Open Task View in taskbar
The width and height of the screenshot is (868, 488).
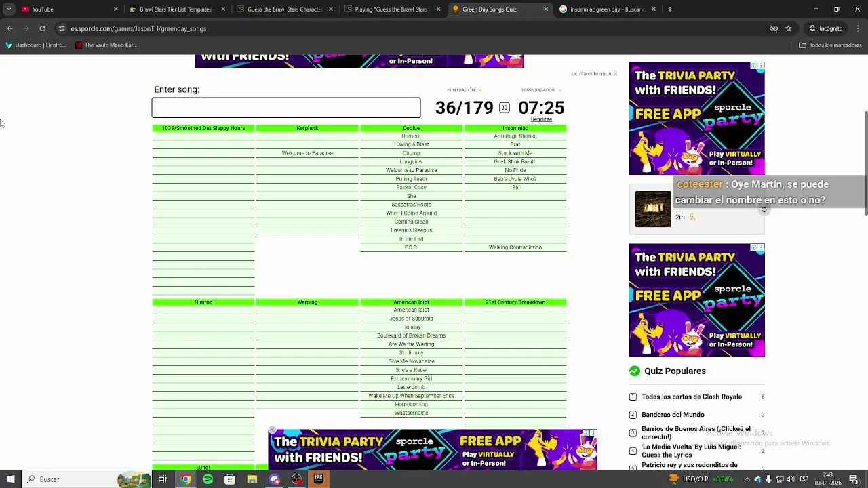click(x=163, y=479)
